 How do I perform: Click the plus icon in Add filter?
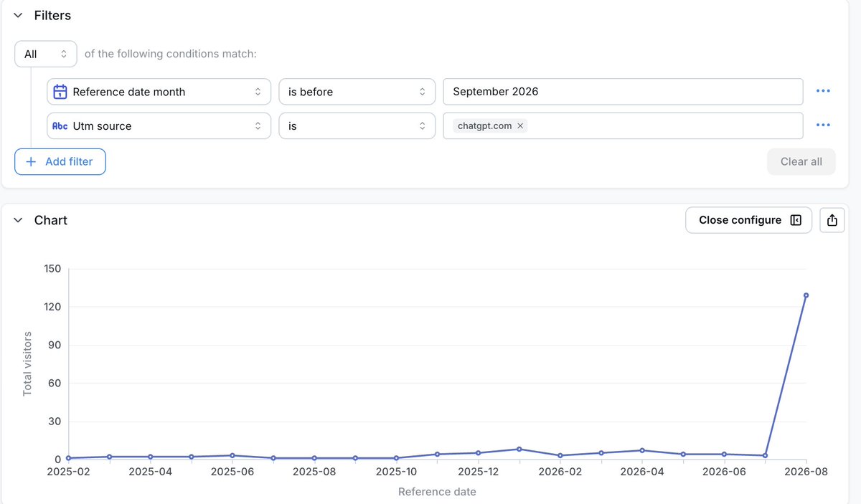(31, 161)
